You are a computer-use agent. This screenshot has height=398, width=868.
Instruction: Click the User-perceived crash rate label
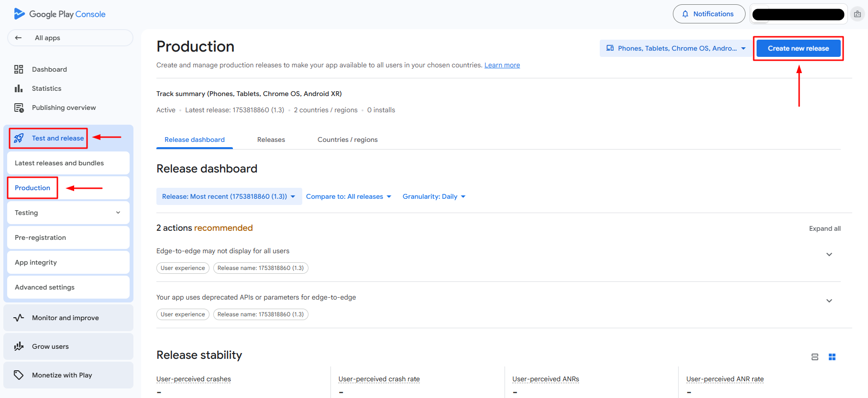[379, 379]
